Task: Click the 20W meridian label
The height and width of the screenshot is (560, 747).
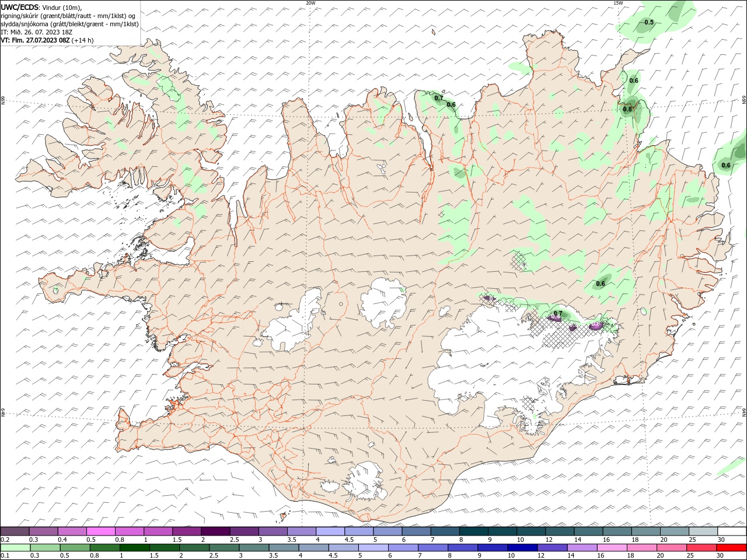Action: pyautogui.click(x=310, y=2)
